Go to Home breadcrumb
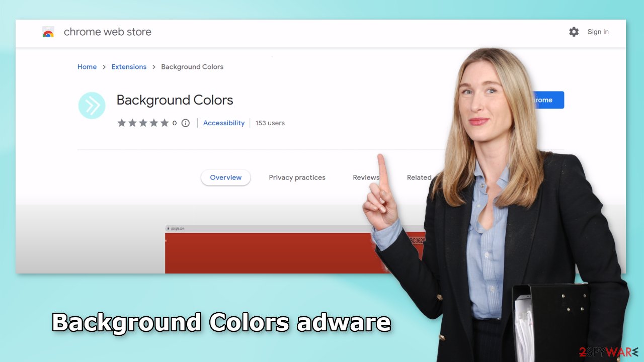 pyautogui.click(x=87, y=67)
